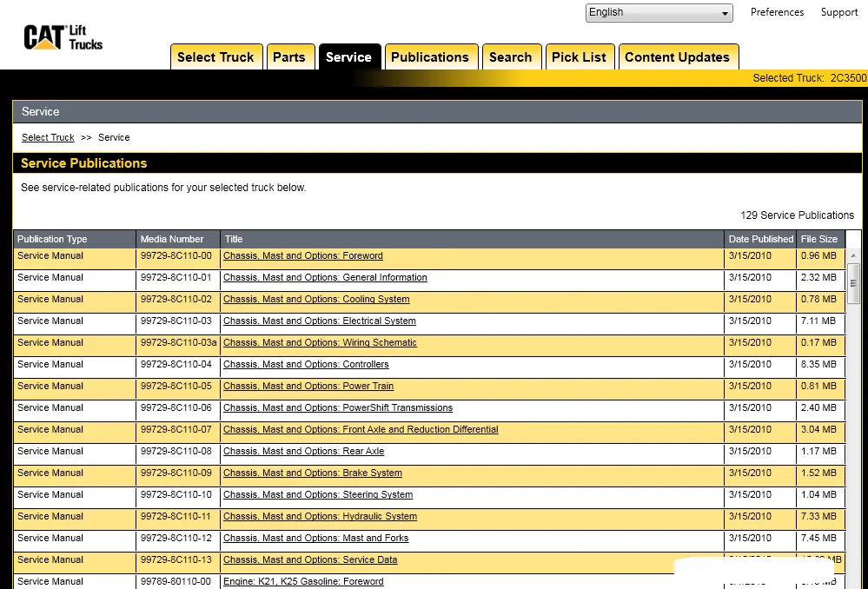Viewport: 868px width, 589px height.
Task: Open Preferences
Action: pyautogui.click(x=777, y=12)
